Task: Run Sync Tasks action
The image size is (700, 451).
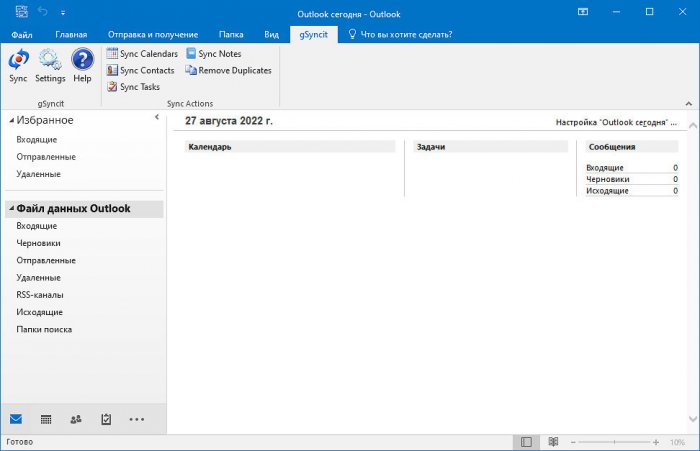Action: (133, 87)
